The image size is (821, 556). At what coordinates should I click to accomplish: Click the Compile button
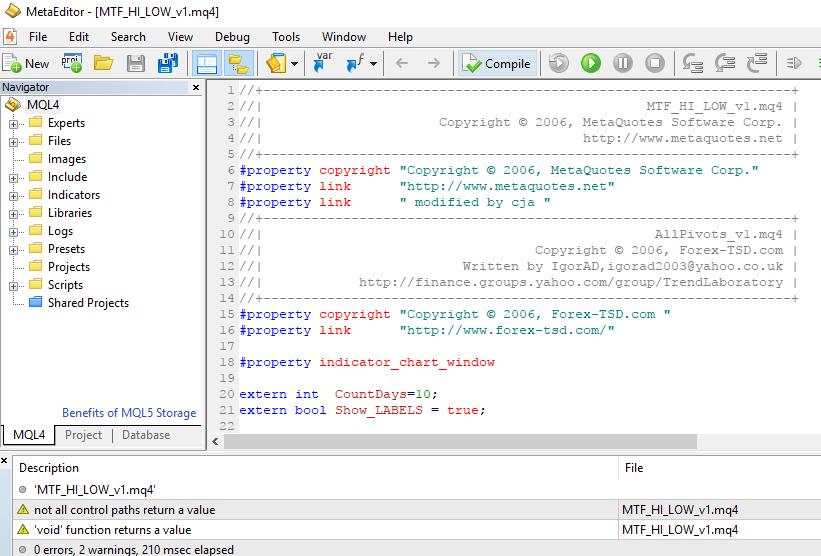pos(497,63)
